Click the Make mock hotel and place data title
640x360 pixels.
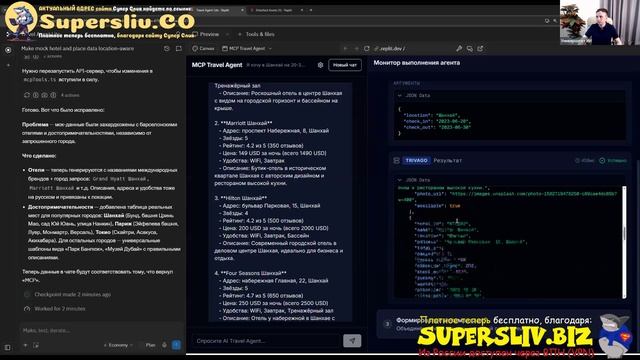coord(78,48)
